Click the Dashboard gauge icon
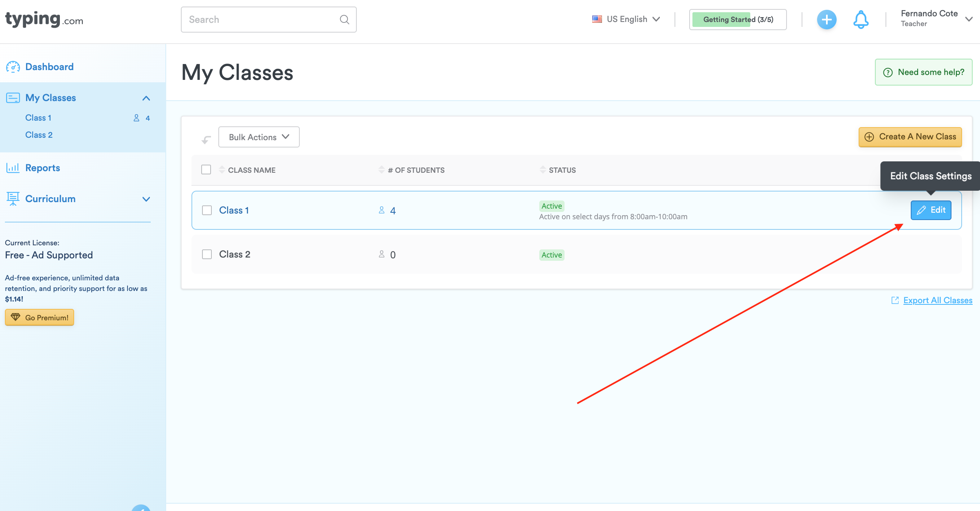The height and width of the screenshot is (511, 980). [x=13, y=67]
